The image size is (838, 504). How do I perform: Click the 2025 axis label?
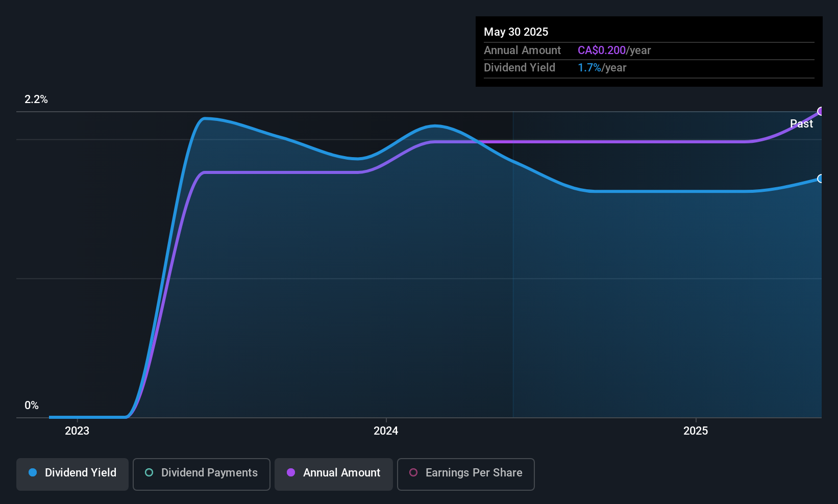696,431
